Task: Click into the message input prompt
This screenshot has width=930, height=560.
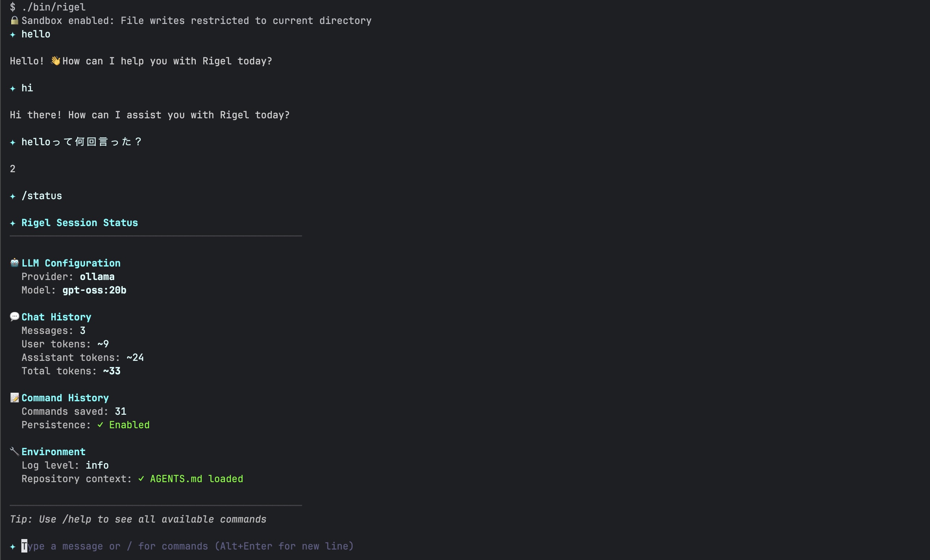Action: [x=188, y=546]
